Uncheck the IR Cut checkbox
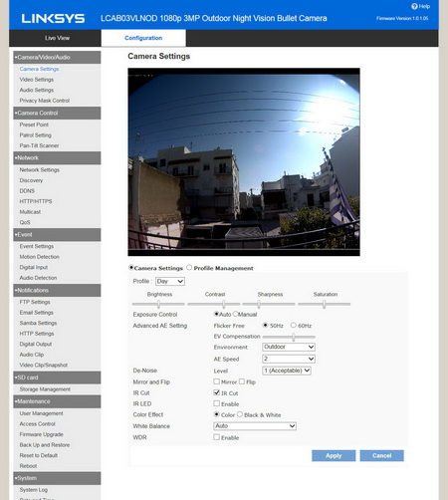 tap(217, 392)
